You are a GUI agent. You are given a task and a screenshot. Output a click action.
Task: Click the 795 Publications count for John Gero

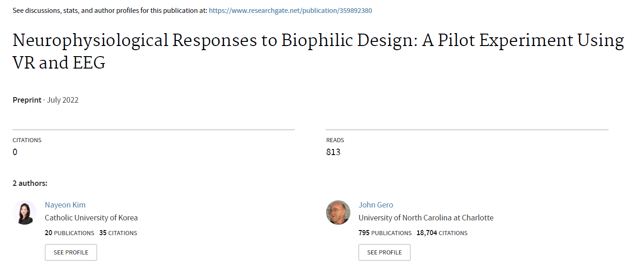click(x=385, y=233)
